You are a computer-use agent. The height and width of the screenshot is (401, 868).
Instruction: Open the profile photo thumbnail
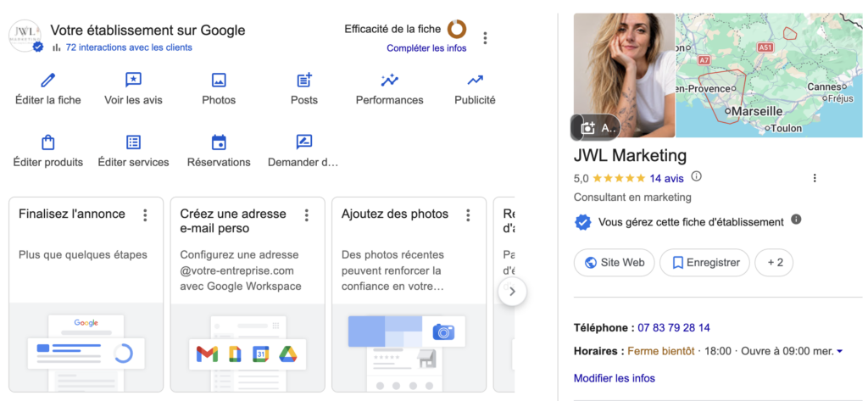coord(625,75)
